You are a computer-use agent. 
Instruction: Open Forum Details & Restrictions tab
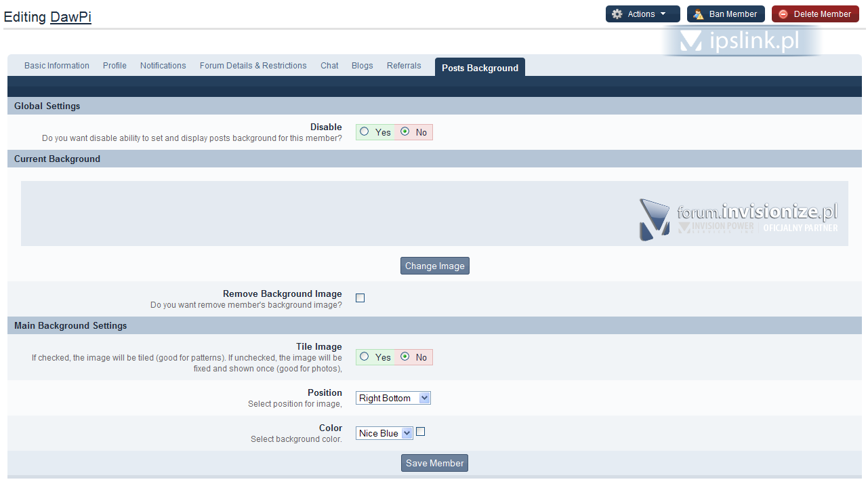click(253, 66)
